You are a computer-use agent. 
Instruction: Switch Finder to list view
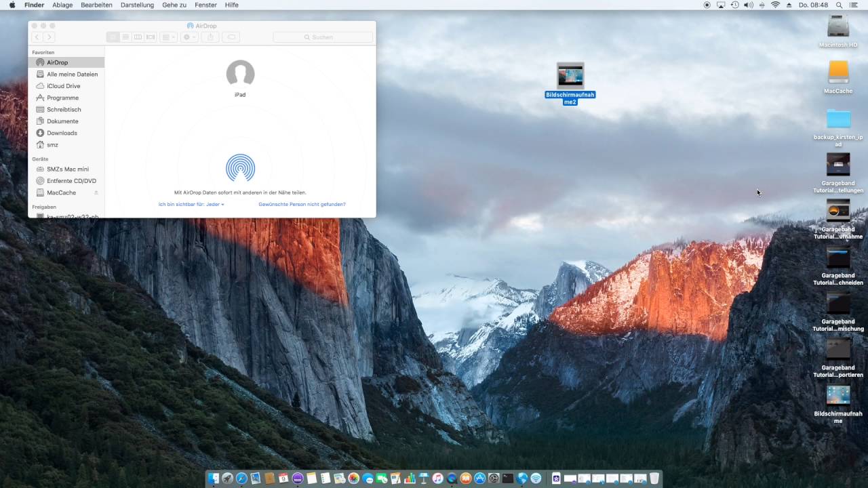[125, 37]
